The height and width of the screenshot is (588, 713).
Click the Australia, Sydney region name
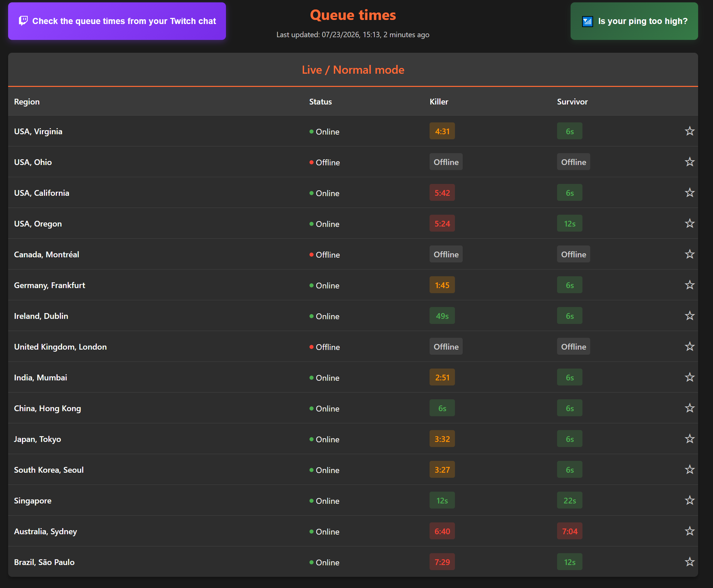(45, 532)
